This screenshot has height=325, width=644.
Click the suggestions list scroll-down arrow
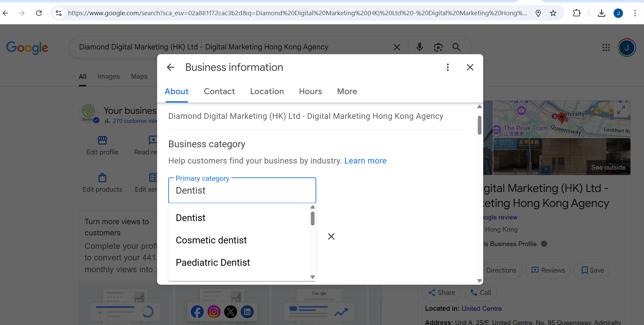(313, 277)
